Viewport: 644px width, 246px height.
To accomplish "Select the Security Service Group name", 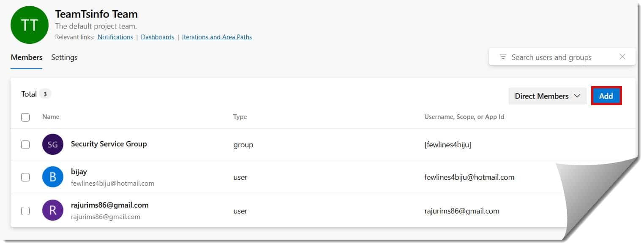I will click(x=109, y=144).
